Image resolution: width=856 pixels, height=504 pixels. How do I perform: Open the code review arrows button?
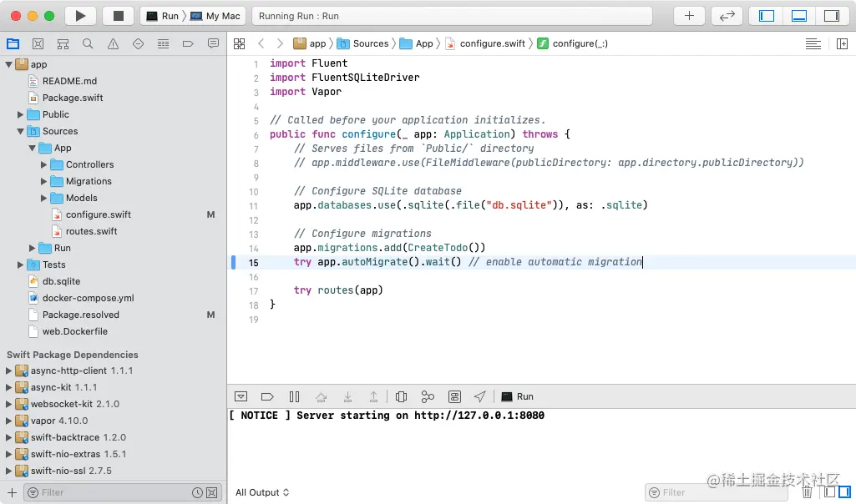(727, 16)
